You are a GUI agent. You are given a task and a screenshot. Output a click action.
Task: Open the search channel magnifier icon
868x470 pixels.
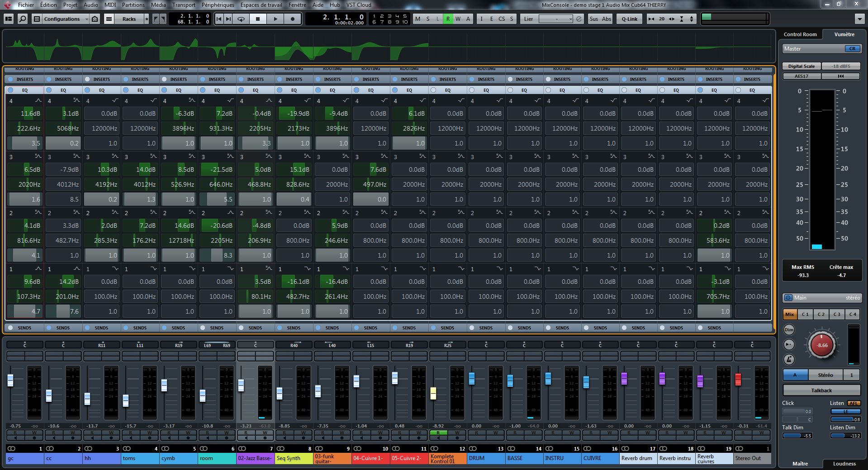click(x=22, y=19)
